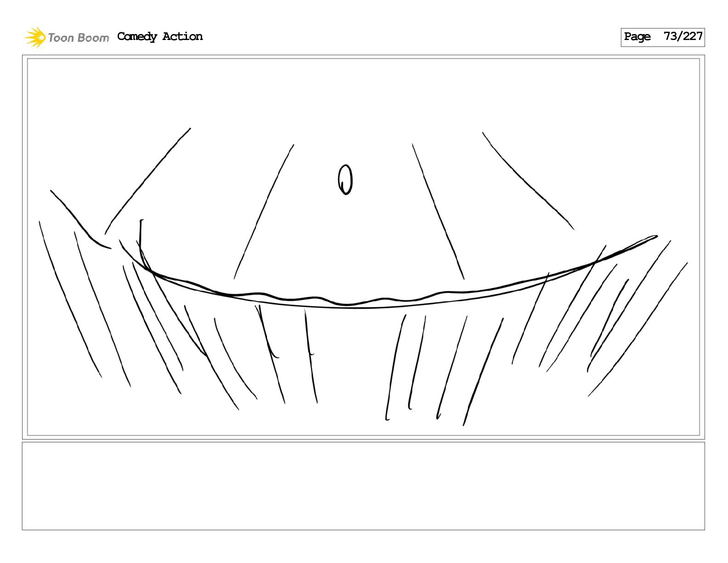
Task: Click the Toon Boom logo
Action: (67, 37)
